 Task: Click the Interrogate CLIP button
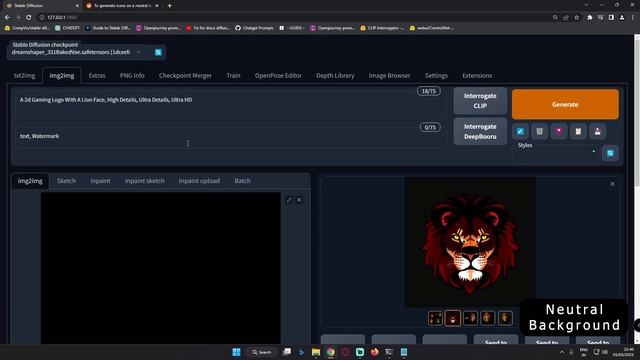(x=480, y=101)
